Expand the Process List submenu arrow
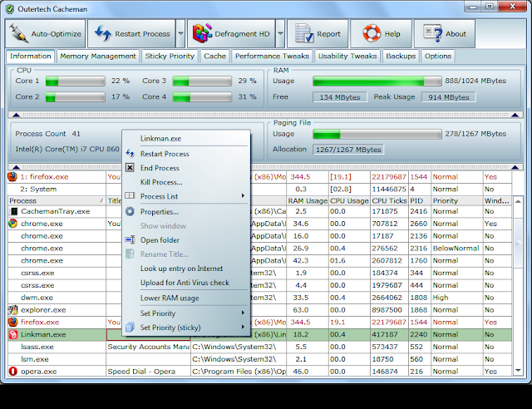 coord(243,196)
